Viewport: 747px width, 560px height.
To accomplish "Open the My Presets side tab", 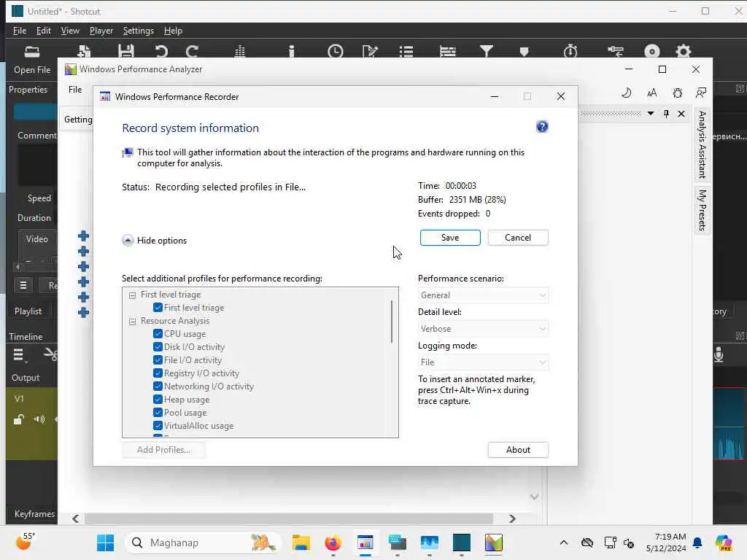I will tap(702, 210).
